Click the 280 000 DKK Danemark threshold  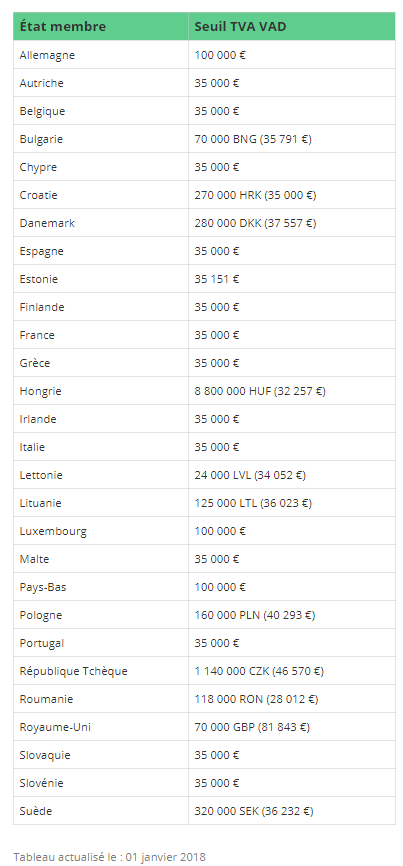coord(255,223)
